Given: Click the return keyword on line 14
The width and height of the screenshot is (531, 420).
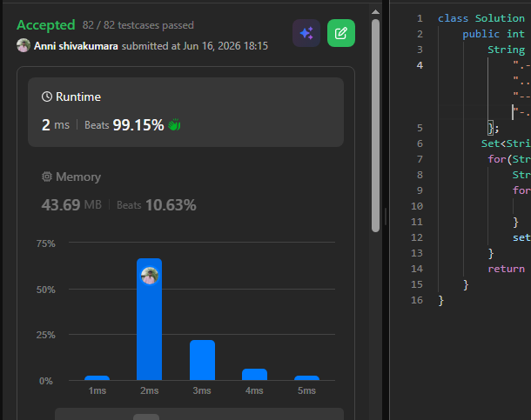Looking at the screenshot, I should click(506, 269).
